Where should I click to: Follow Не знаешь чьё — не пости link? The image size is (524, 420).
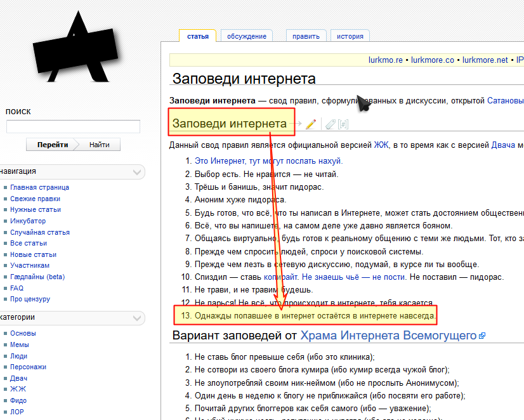tap(353, 277)
